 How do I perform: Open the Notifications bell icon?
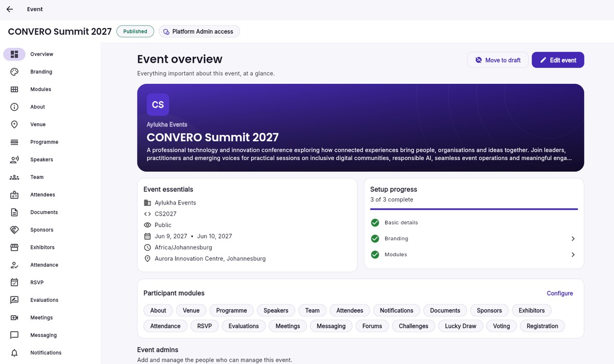[14, 353]
